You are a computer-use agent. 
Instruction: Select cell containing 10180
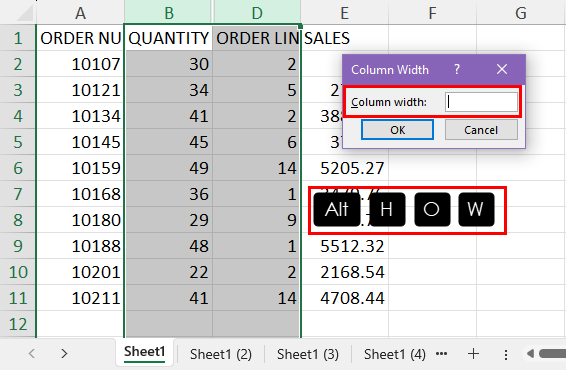click(x=80, y=220)
